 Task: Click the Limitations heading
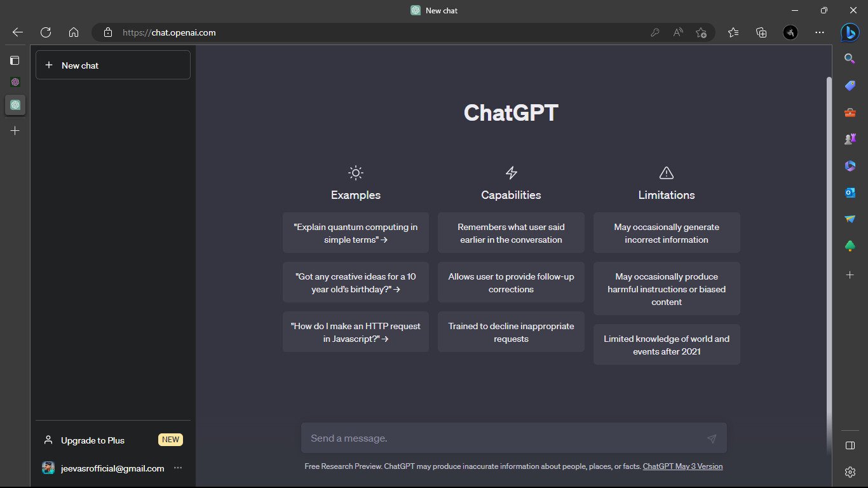point(667,195)
